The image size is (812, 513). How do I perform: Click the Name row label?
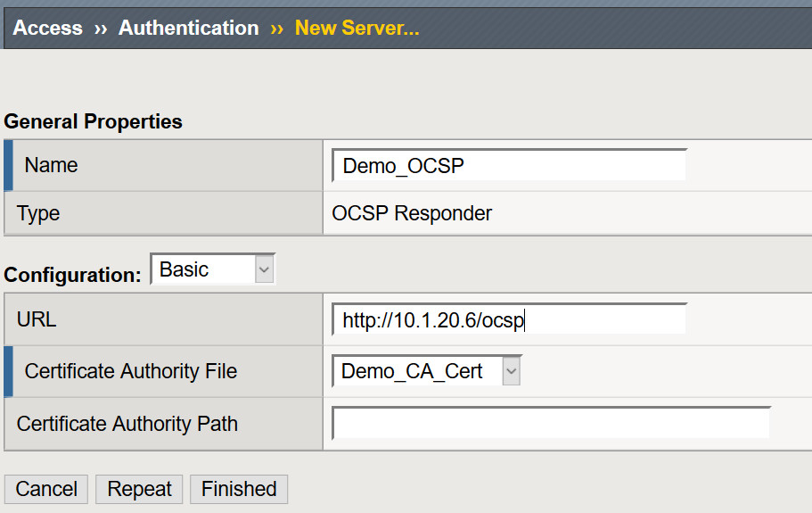point(52,165)
